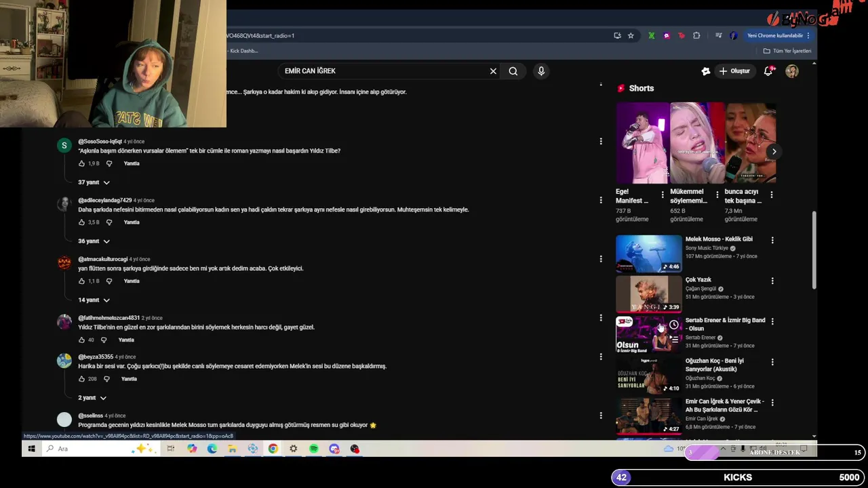The image size is (868, 488).
Task: Expand the 36 yanıt replies
Action: (94, 241)
